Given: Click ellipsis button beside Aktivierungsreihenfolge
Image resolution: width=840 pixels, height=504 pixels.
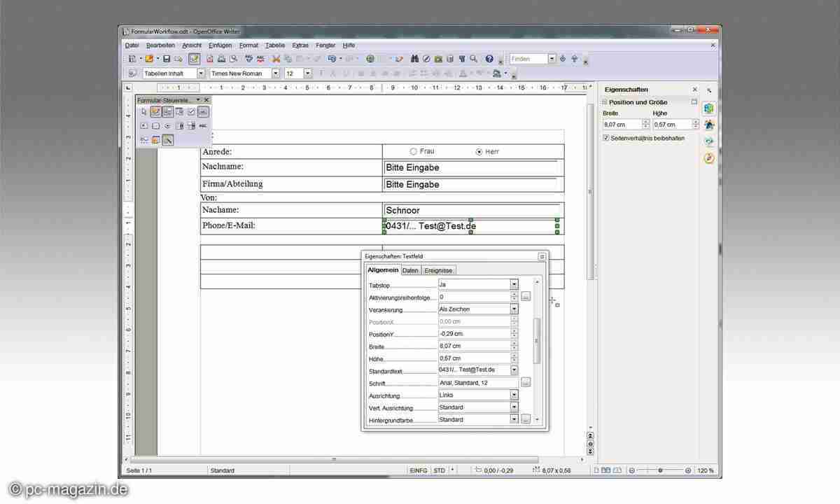Looking at the screenshot, I should tap(526, 297).
